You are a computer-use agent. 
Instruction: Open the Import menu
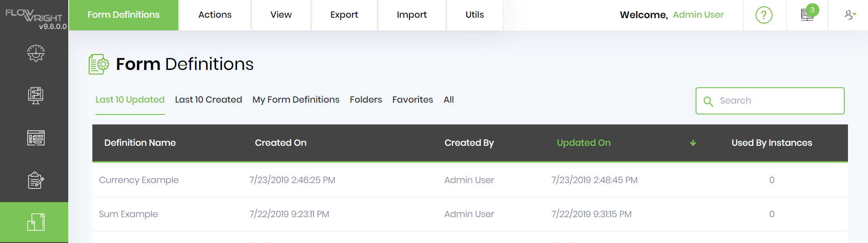coord(411,15)
